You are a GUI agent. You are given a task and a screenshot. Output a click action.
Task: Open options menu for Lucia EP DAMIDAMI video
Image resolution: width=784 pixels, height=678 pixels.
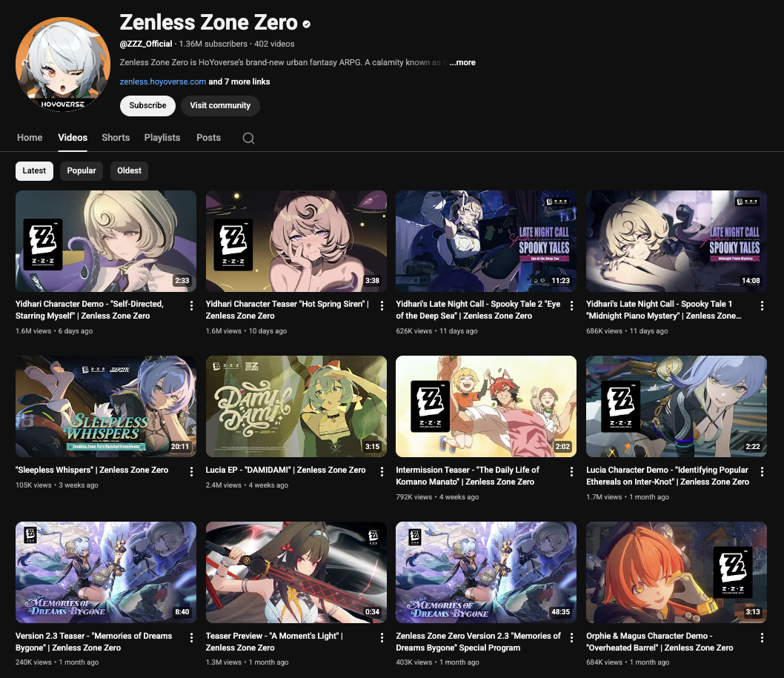click(382, 471)
